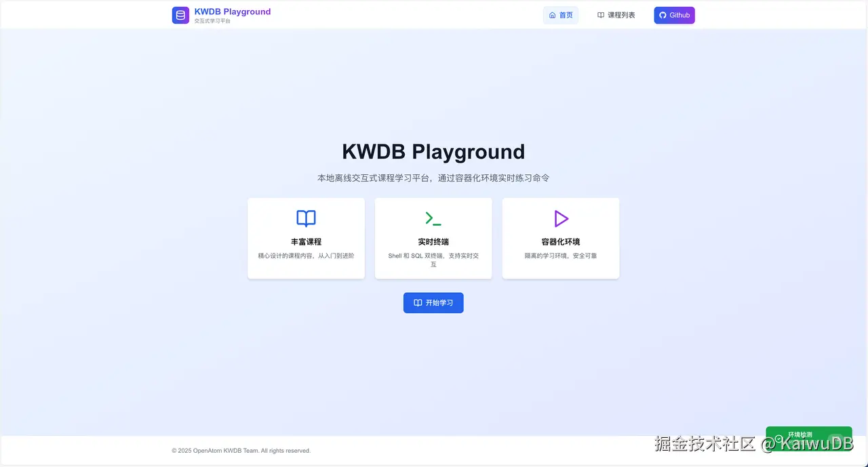Viewport: 868px width, 467px height.
Task: Select the 实时终端 card heading
Action: pyautogui.click(x=433, y=242)
